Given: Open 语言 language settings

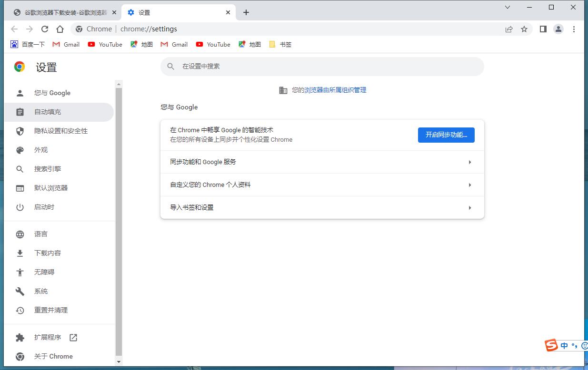Looking at the screenshot, I should (x=41, y=234).
